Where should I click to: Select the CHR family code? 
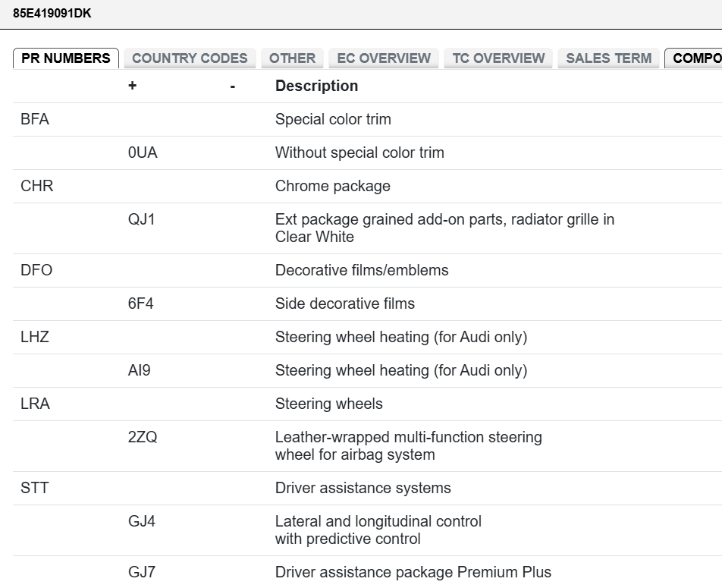(37, 186)
